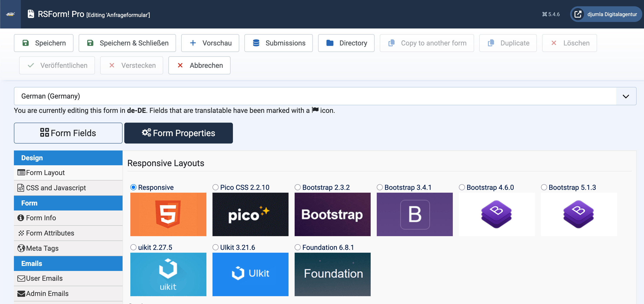Click the User Emails envelope outline icon
This screenshot has width=644, height=304.
point(21,279)
